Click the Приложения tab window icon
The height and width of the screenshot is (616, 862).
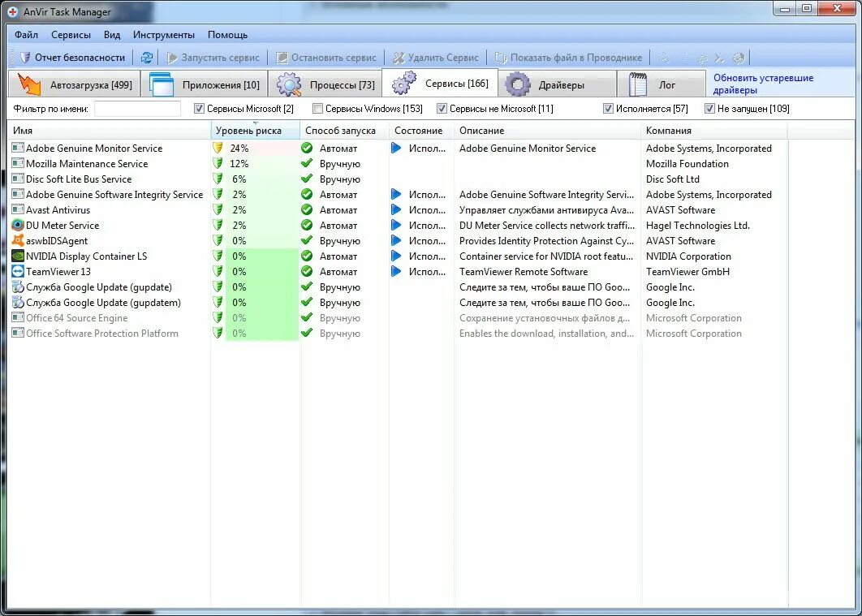pos(162,84)
